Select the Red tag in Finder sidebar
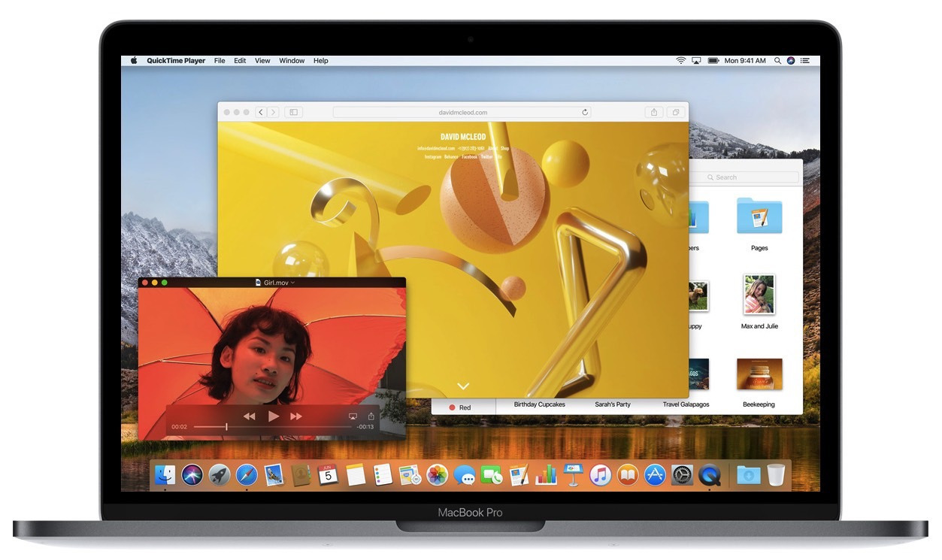The image size is (942, 560). point(460,407)
